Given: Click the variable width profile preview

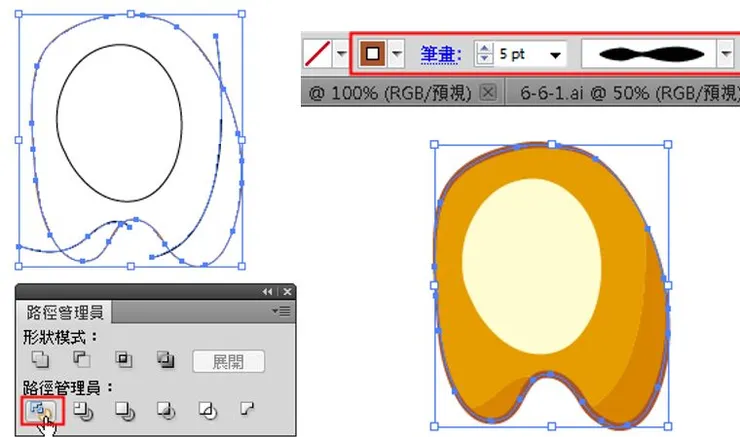Looking at the screenshot, I should [649, 54].
